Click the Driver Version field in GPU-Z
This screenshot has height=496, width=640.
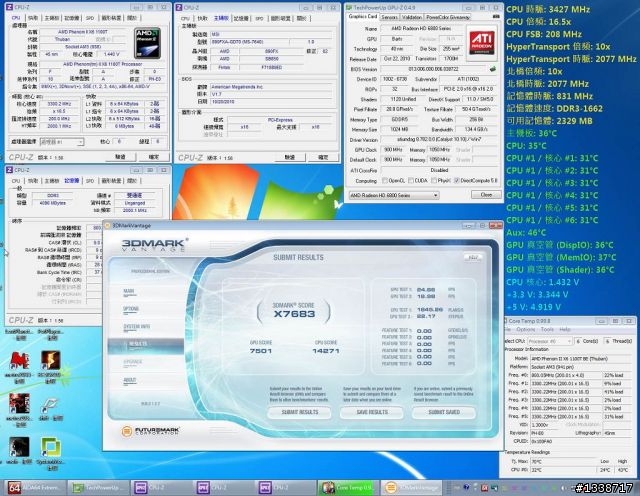(438, 139)
